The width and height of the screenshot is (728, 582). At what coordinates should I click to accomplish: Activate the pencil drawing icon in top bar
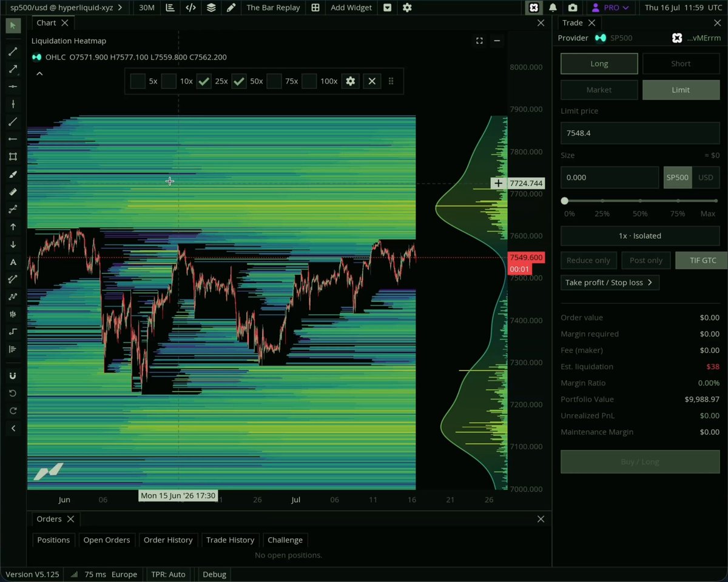[231, 8]
